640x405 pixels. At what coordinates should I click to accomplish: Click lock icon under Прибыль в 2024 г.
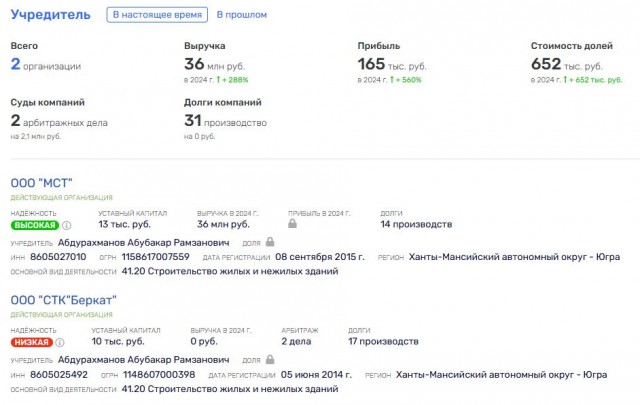[x=292, y=223]
